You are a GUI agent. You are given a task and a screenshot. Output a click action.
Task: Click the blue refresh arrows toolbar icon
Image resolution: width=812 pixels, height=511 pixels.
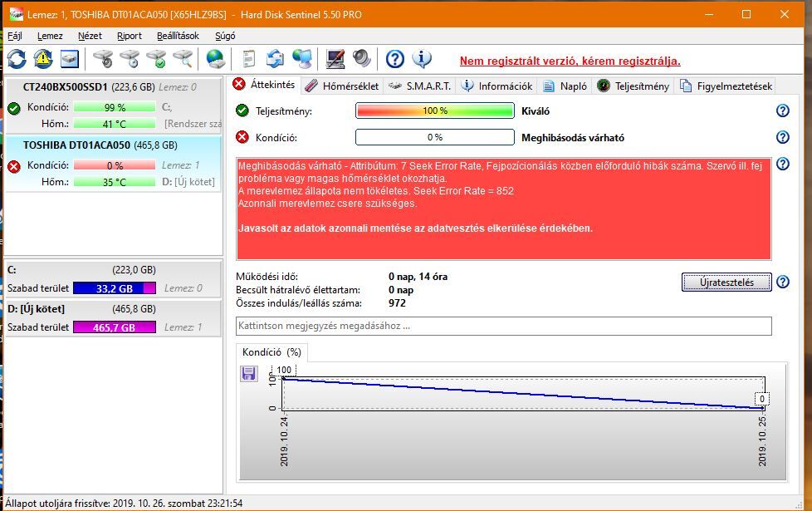(x=17, y=59)
